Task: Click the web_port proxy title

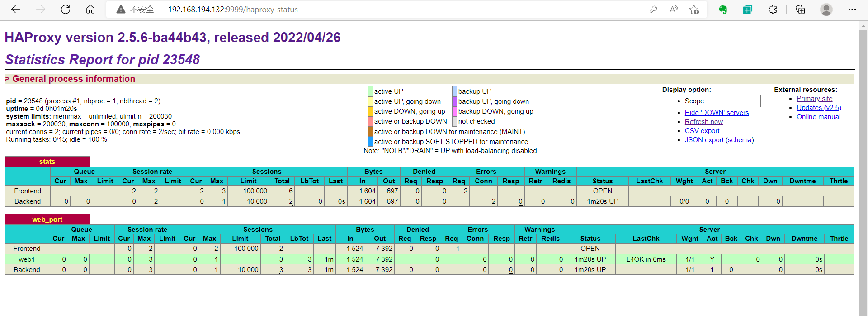Action: point(47,220)
